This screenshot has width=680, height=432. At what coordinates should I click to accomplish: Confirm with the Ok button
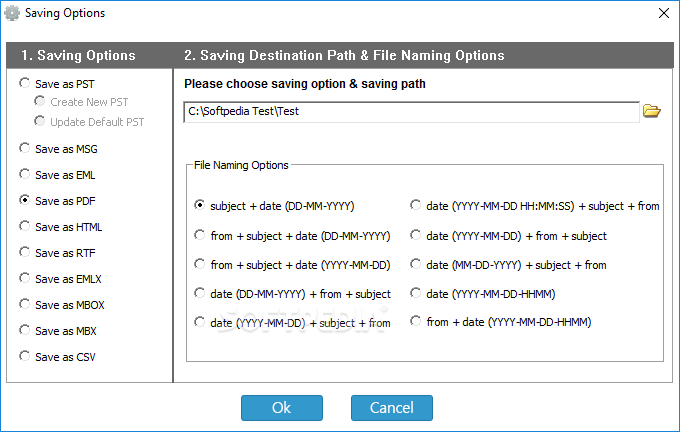(282, 408)
